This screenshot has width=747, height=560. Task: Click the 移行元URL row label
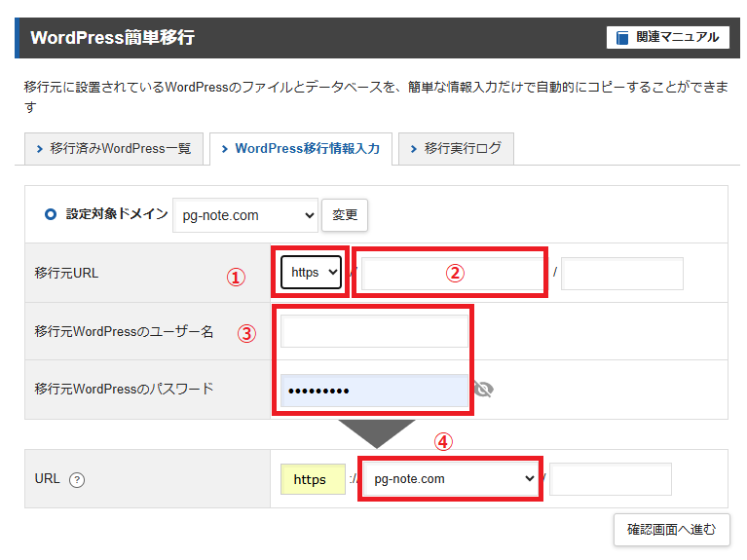point(66,273)
